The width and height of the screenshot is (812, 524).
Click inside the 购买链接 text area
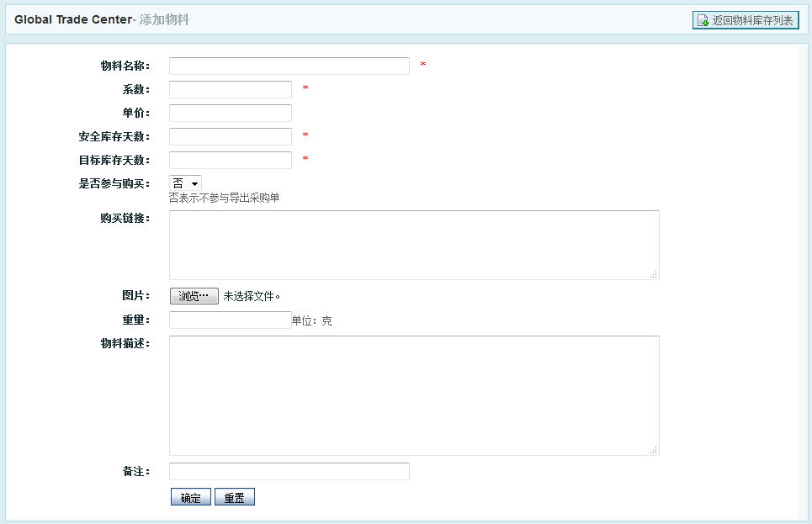[414, 245]
